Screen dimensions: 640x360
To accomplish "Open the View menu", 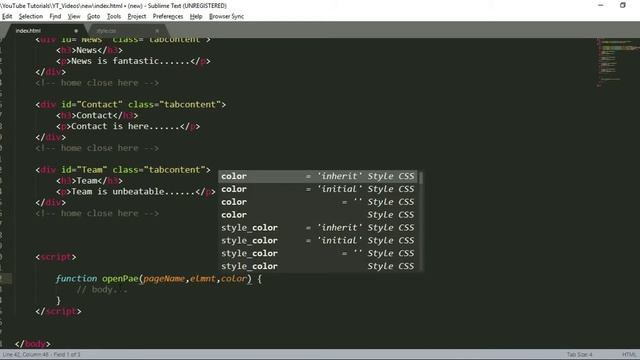I will pyautogui.click(x=74, y=16).
